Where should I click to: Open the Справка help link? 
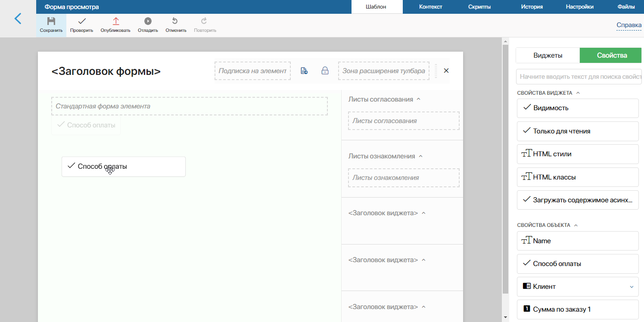click(x=629, y=25)
